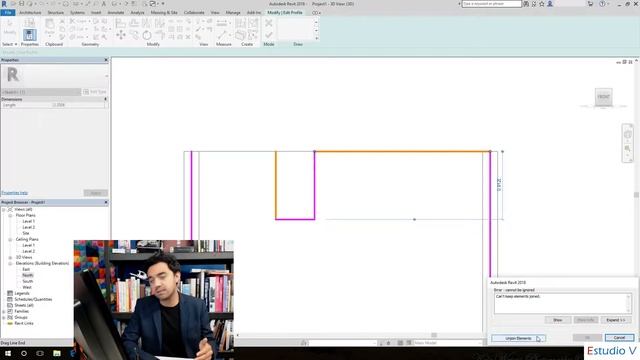
Task: Collapse the Floor Plans node
Action: (10, 216)
